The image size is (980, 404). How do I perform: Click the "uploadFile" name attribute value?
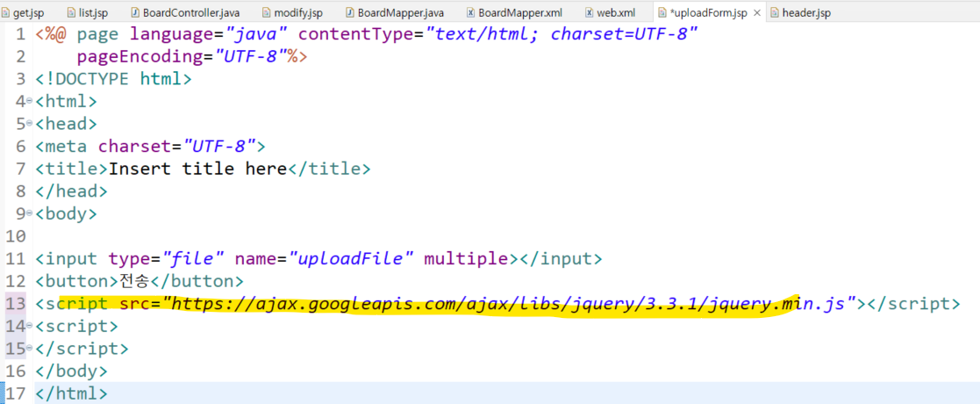351,258
